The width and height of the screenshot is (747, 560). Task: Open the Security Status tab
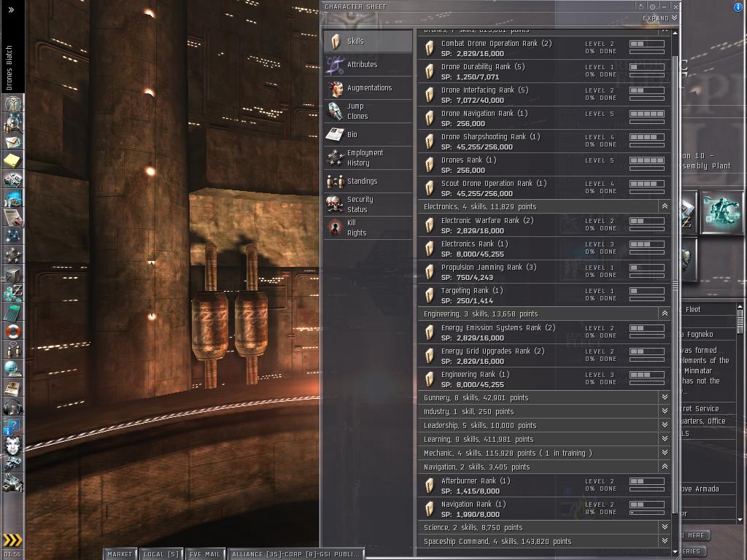tap(368, 205)
